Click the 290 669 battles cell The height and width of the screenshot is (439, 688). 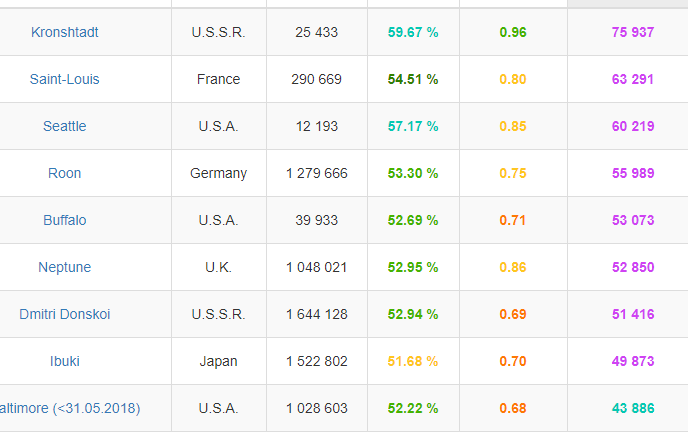(x=316, y=79)
